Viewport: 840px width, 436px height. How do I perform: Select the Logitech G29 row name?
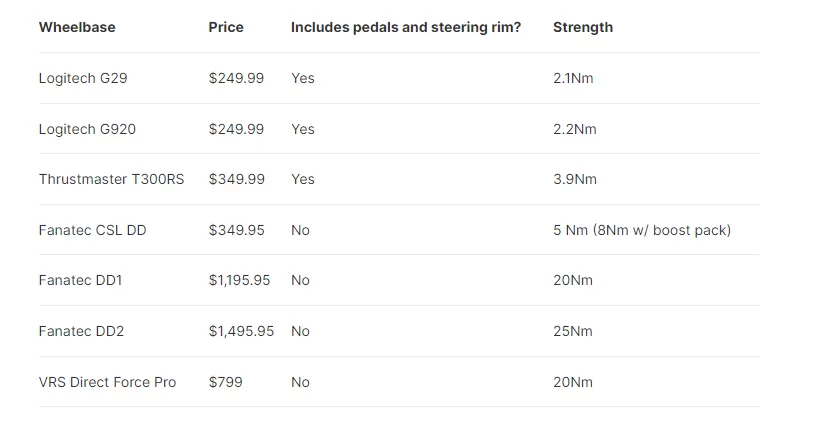click(x=83, y=78)
